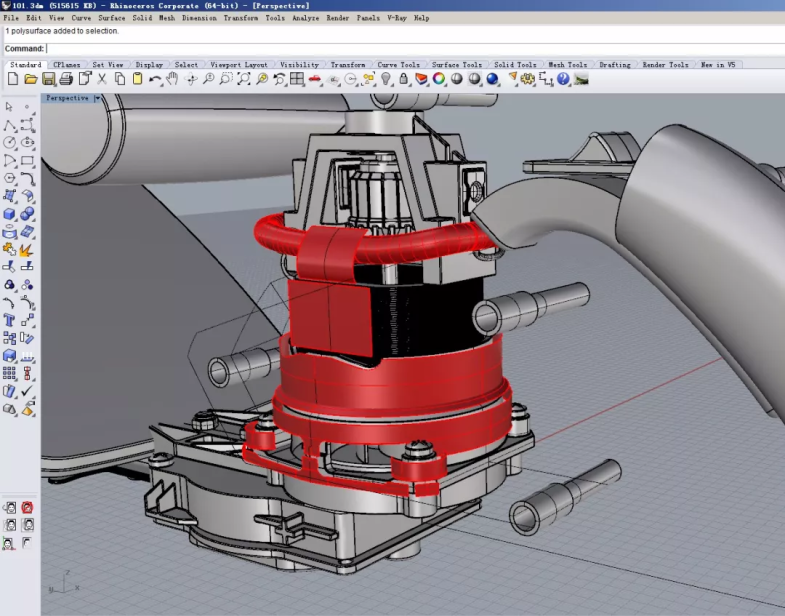Open the V-Ray menu
Image resolution: width=785 pixels, height=616 pixels.
396,18
